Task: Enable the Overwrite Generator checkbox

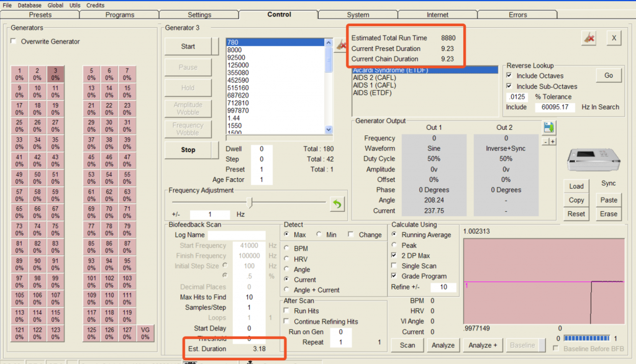Action: click(14, 42)
